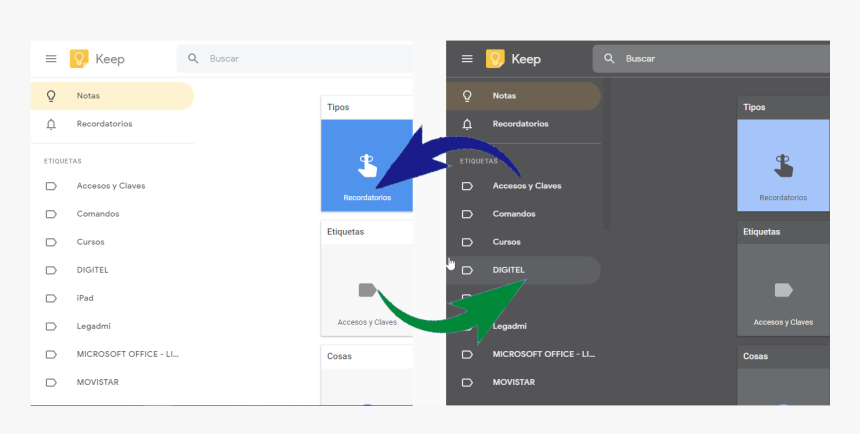Click tag icon next to MOVISTAR, light window

[x=51, y=382]
